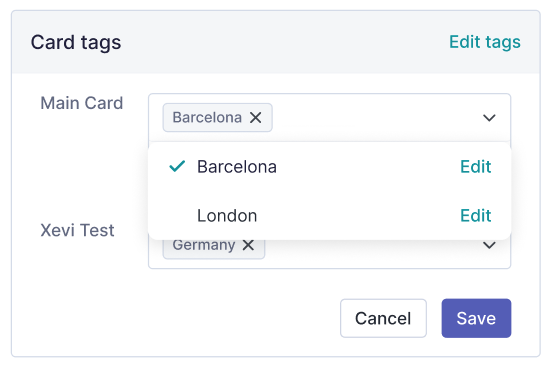Remove the Barcelona tag chip with its X

pyautogui.click(x=255, y=118)
